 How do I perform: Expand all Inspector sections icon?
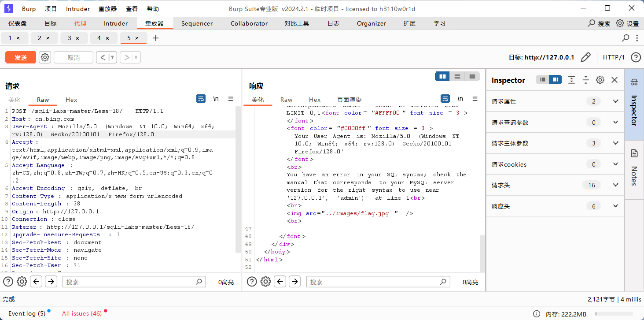[x=571, y=80]
